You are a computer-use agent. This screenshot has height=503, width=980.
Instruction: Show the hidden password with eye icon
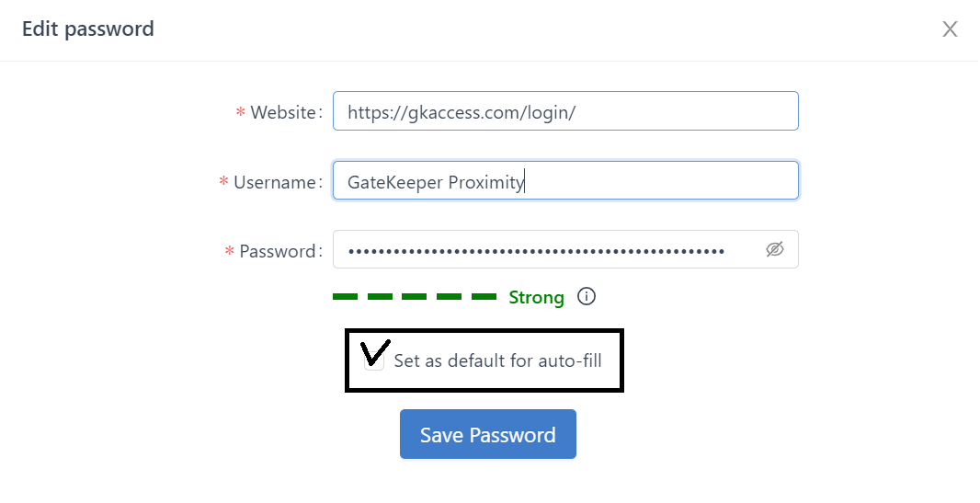(x=775, y=249)
